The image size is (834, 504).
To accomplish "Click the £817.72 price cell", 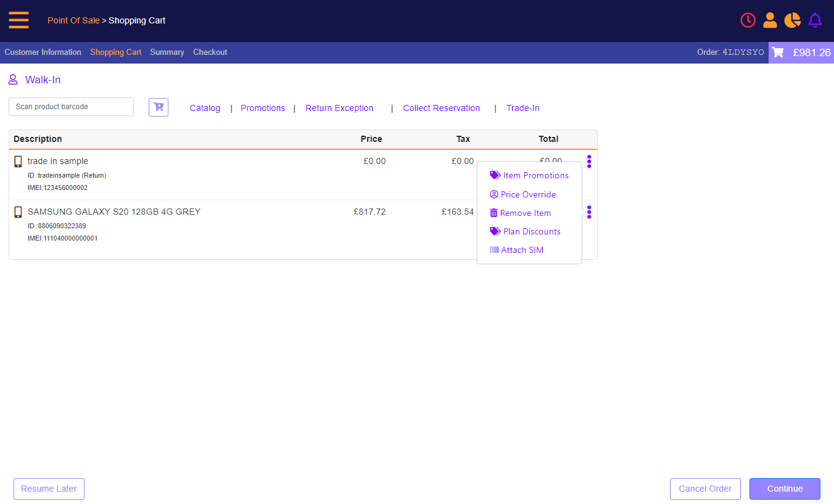I will pyautogui.click(x=370, y=212).
